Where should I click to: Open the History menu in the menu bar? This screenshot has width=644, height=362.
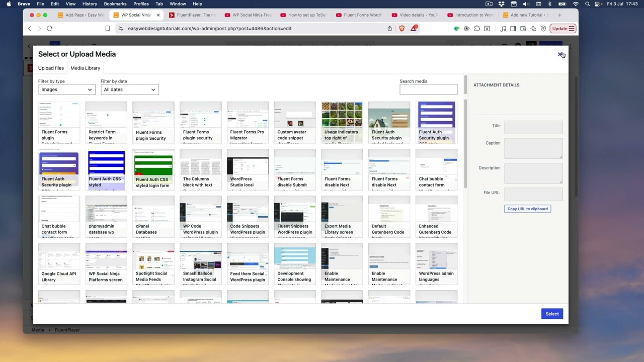90,4
